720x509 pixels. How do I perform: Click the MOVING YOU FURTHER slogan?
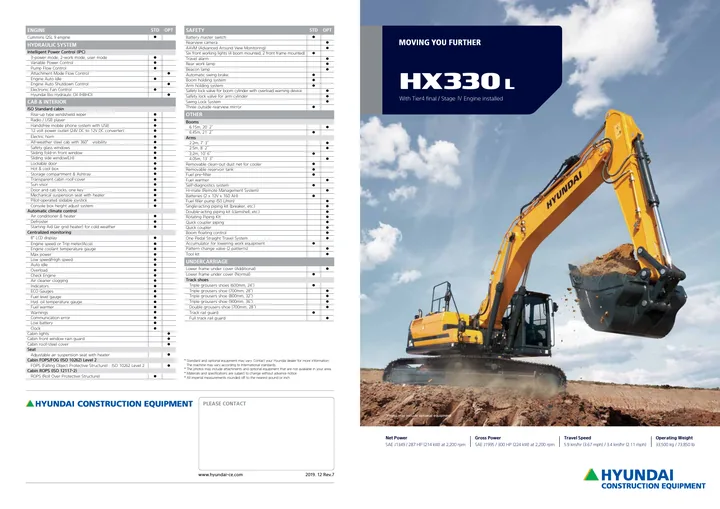tap(439, 42)
